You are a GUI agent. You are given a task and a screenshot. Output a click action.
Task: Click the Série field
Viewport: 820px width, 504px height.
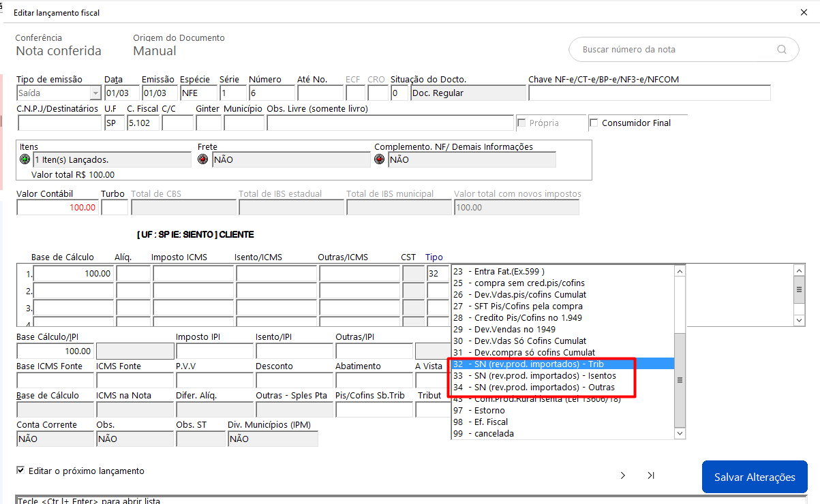click(x=232, y=93)
